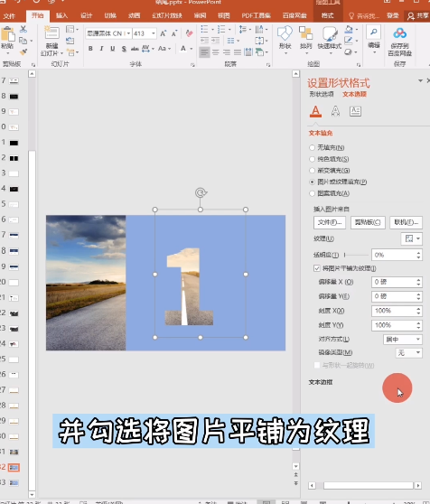
Task: Cut selection with the scissors icon
Action: pos(23,29)
